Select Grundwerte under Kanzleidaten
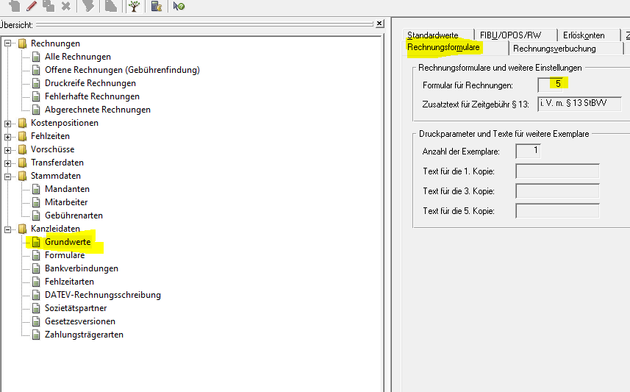This screenshot has width=630, height=392. (68, 242)
